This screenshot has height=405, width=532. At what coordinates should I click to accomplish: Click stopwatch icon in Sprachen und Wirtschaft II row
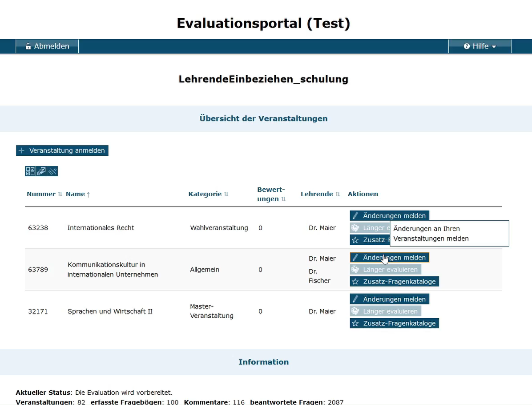click(x=355, y=311)
